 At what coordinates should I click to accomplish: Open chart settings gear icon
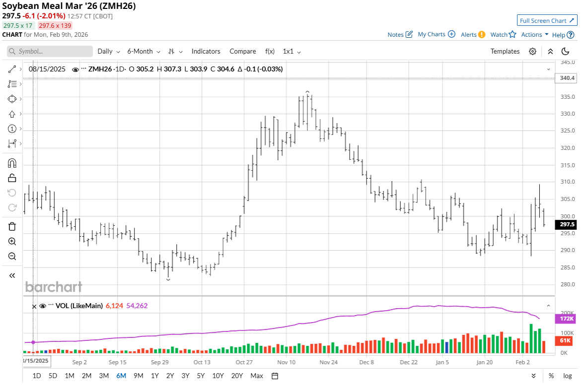533,52
